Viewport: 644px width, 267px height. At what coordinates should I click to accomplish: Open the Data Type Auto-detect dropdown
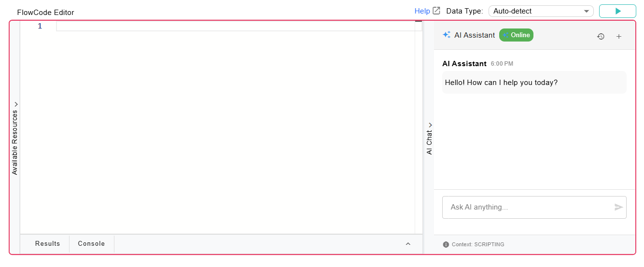(541, 11)
